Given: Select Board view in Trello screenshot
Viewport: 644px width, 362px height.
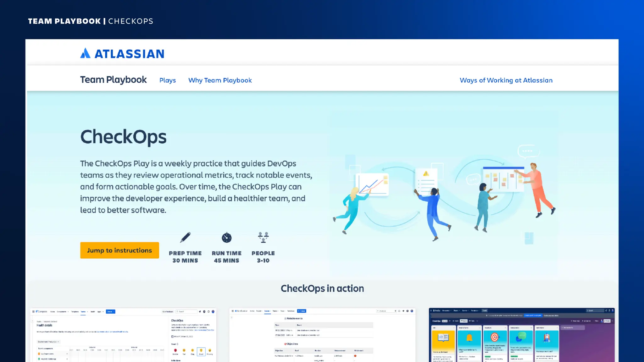Looking at the screenshot, I should coord(464,321).
